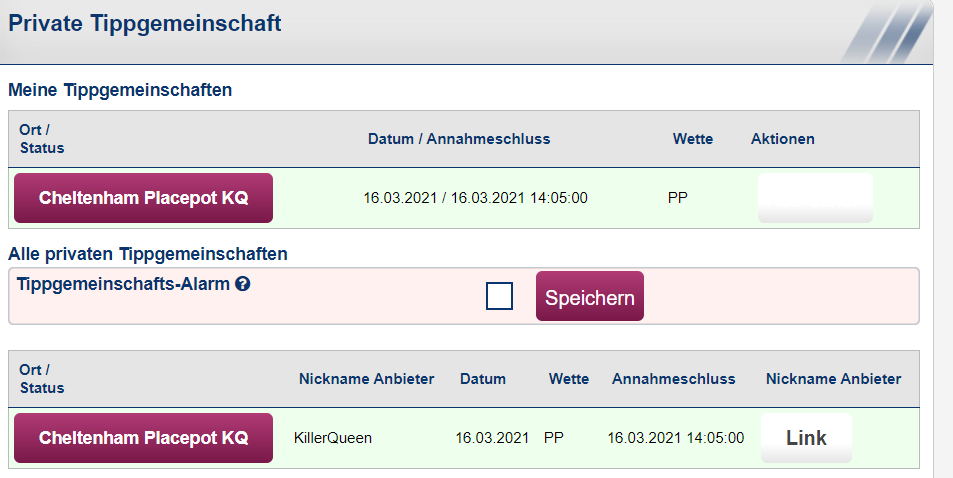Click the 16.03.2021 14:05:00 deadline in KillerQueen row
953x478 pixels.
[x=675, y=438]
